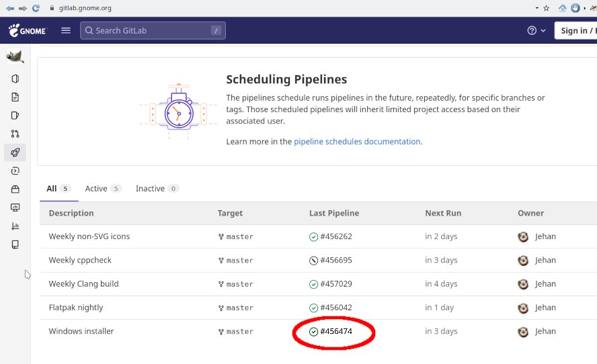This screenshot has width=597, height=364.
Task: Open Issues sidebar icon
Action: pyautogui.click(x=15, y=116)
